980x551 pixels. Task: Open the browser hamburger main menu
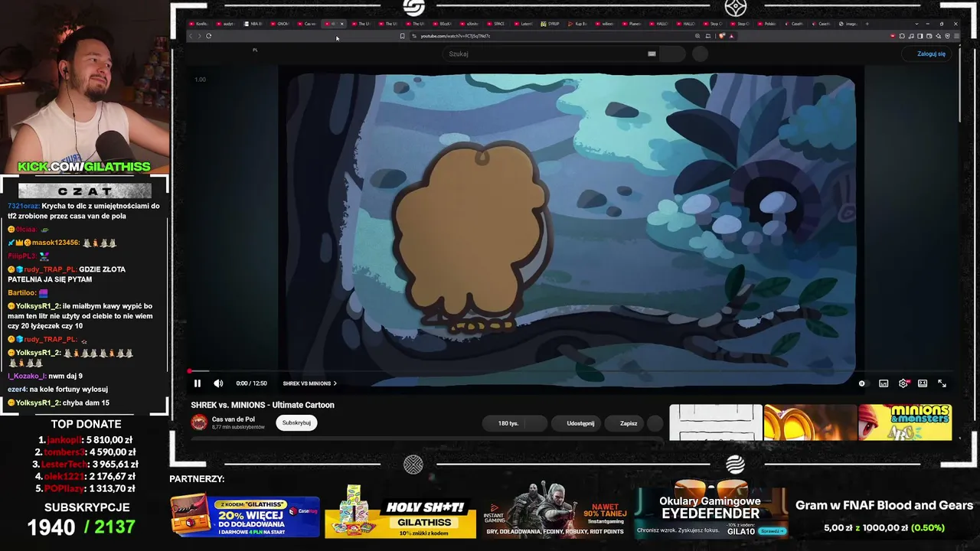click(955, 36)
